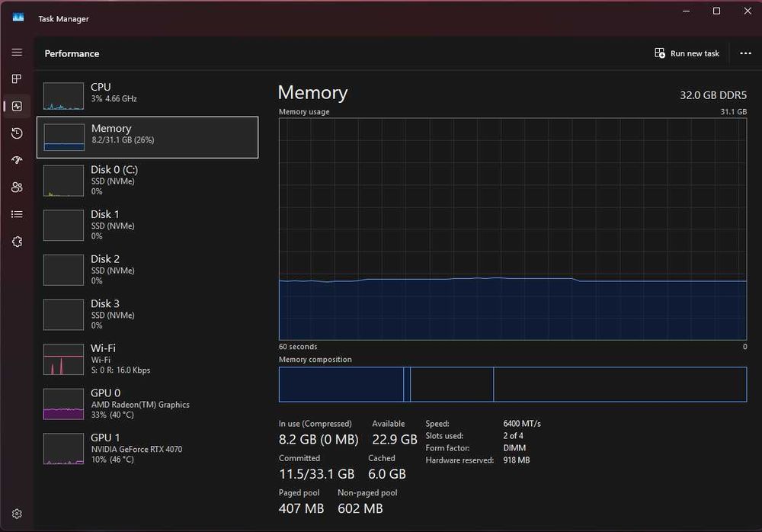
Task: Click the Slots used value 2 of 4
Action: pyautogui.click(x=513, y=436)
